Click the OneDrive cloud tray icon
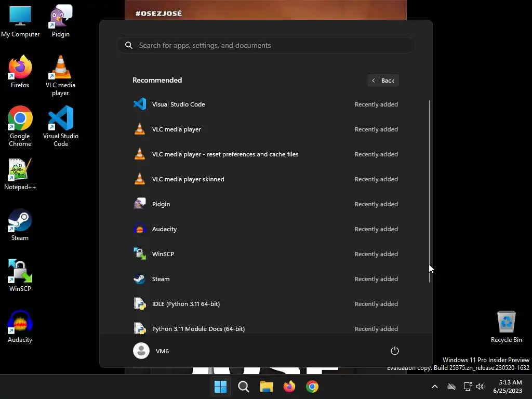Image resolution: width=532 pixels, height=399 pixels. tap(451, 387)
